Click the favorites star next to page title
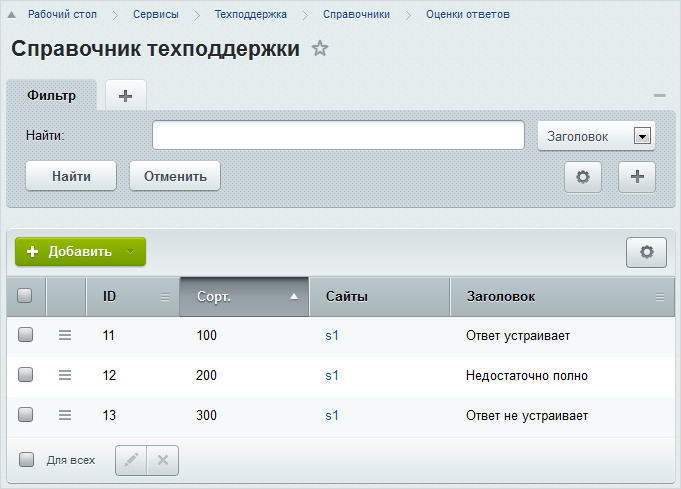This screenshot has width=681, height=489. 320,48
